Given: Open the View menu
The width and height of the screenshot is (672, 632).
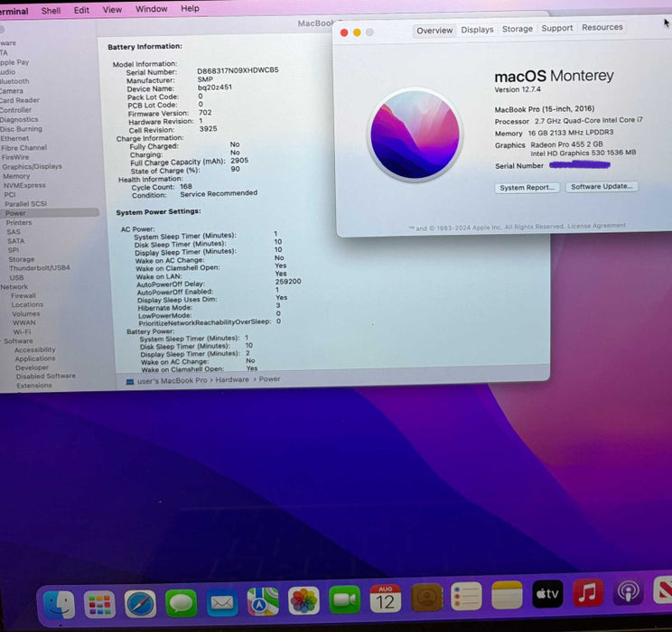Looking at the screenshot, I should (112, 9).
